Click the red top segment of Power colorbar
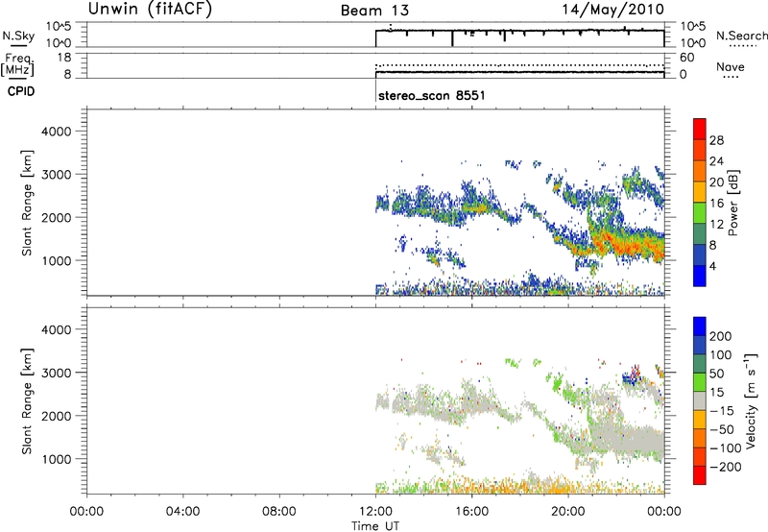Screen dimensions: 768x532 (x=700, y=129)
